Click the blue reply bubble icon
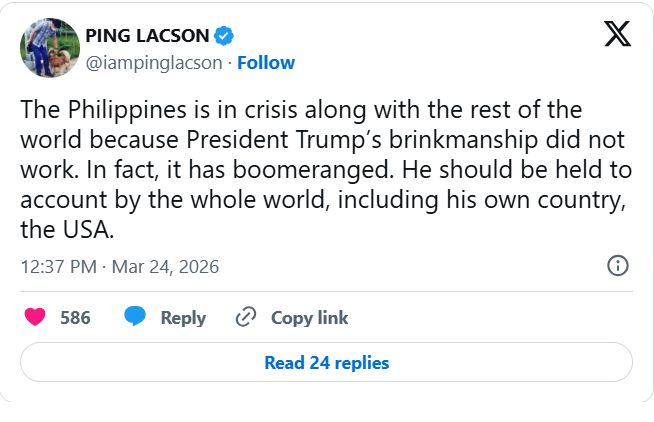This screenshot has width=654, height=422. pos(136,317)
